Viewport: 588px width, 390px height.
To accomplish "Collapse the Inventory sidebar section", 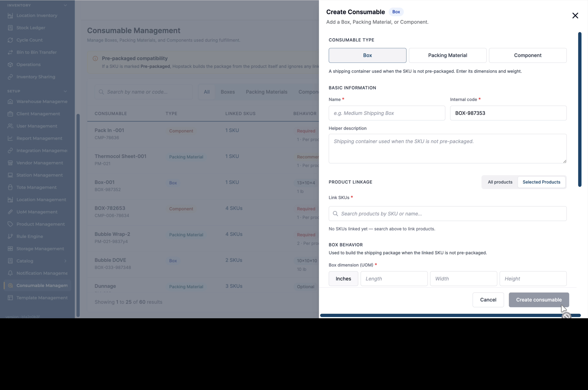I will tap(65, 5).
